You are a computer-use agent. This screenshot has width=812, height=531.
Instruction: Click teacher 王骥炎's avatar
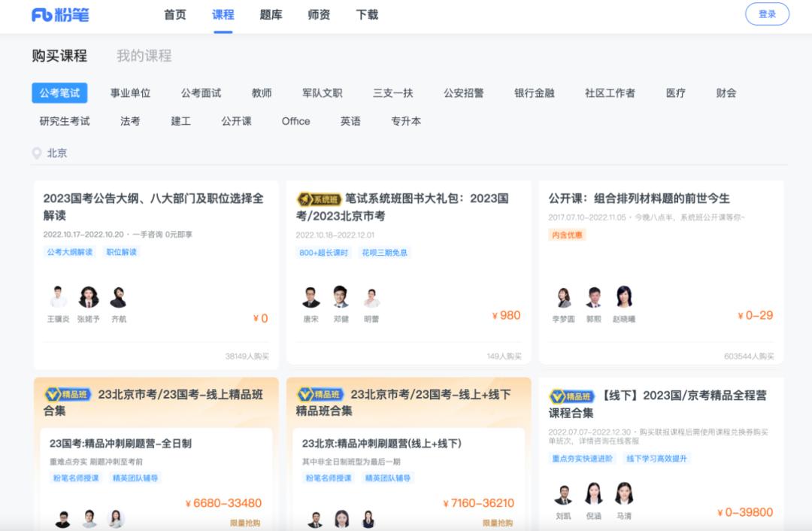(x=58, y=298)
